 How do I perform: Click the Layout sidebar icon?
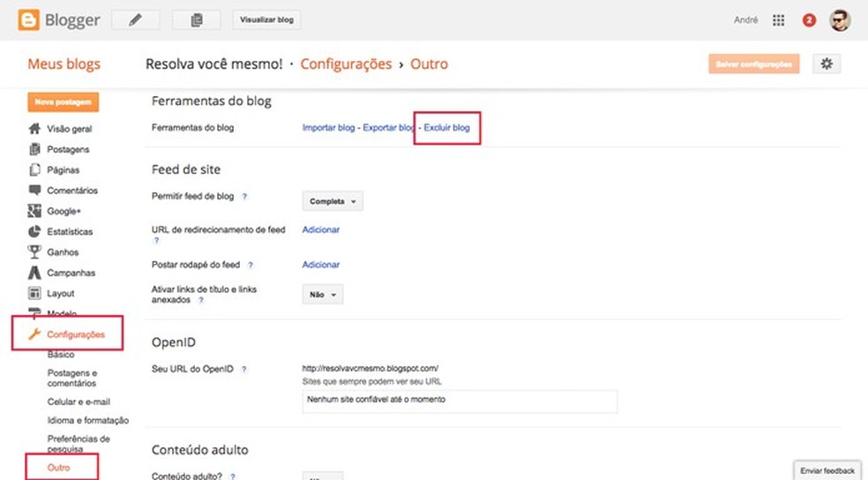pyautogui.click(x=34, y=293)
